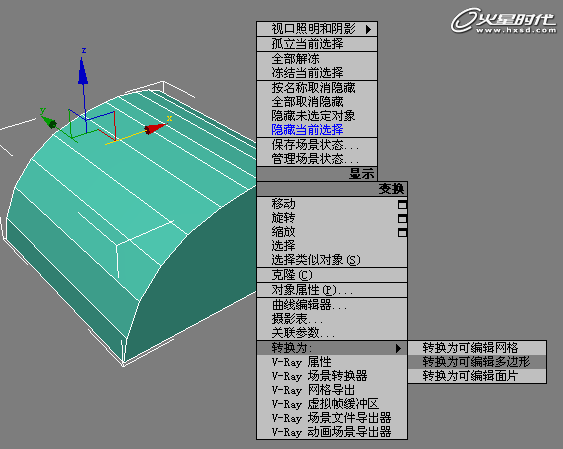This screenshot has width=563, height=449.
Task: Choose V-Ray 场景转换器 entry
Action: (332, 376)
